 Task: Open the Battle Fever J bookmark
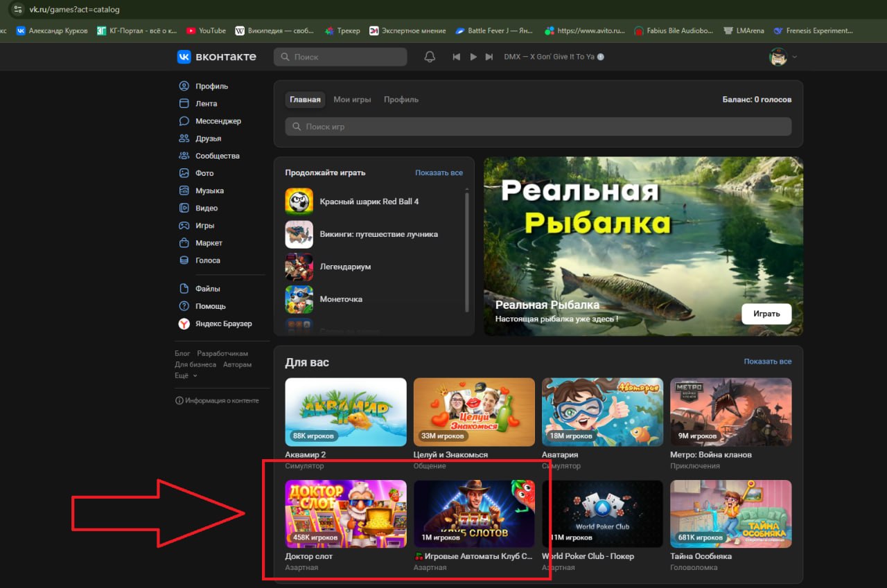pos(495,30)
